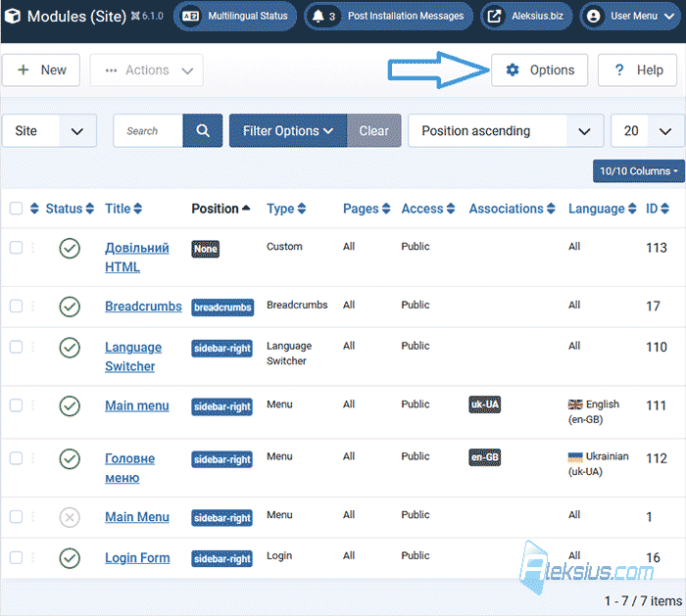
Task: Sort table by Position column
Action: (220, 209)
